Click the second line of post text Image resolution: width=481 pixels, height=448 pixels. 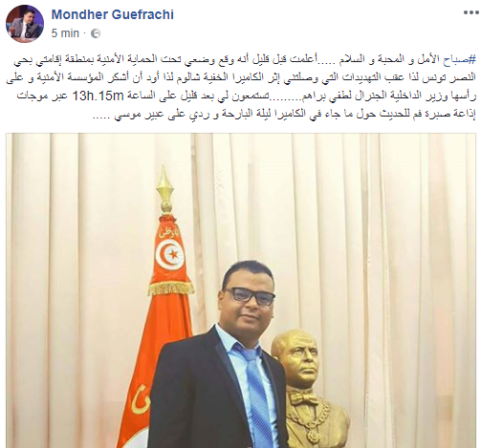(241, 77)
